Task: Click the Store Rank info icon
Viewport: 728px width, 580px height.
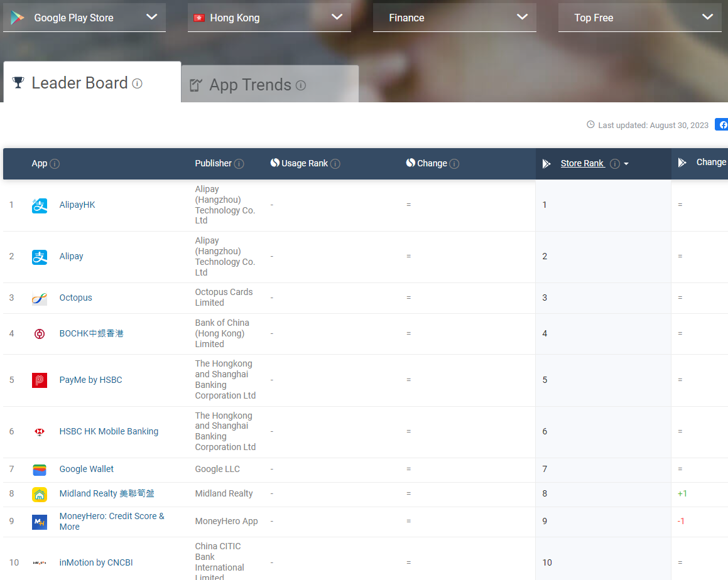Action: pos(615,164)
